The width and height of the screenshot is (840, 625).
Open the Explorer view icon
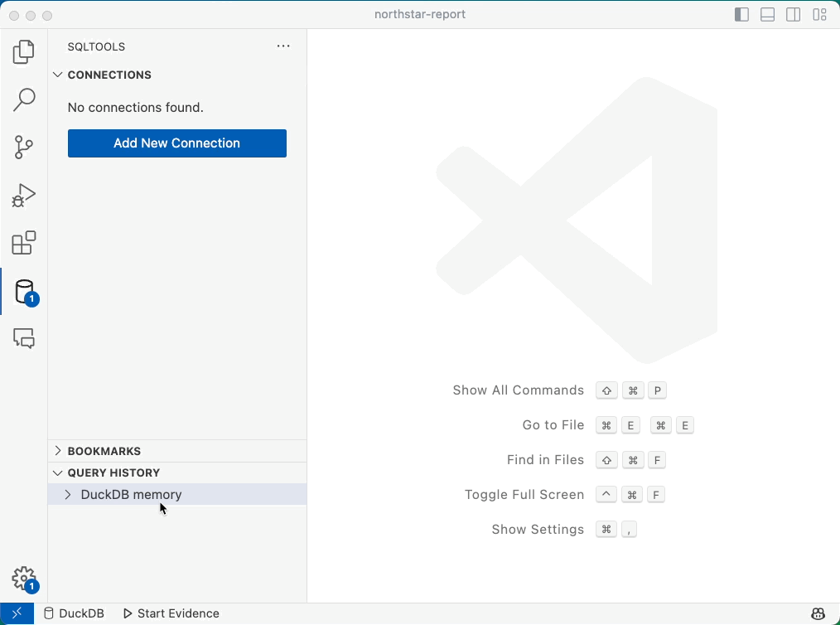24,52
